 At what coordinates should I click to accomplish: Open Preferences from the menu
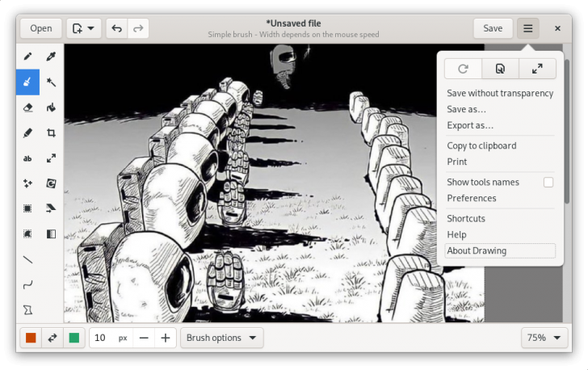[500, 198]
